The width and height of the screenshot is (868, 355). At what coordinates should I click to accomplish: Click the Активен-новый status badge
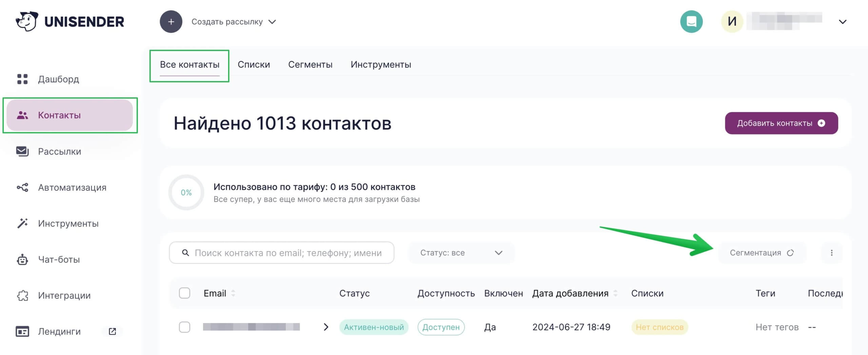pyautogui.click(x=374, y=327)
